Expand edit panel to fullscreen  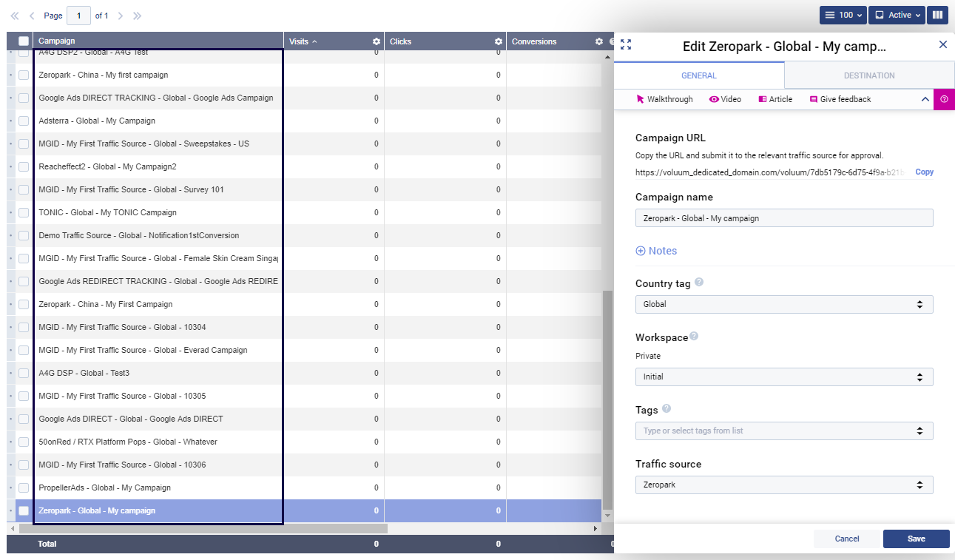626,44
